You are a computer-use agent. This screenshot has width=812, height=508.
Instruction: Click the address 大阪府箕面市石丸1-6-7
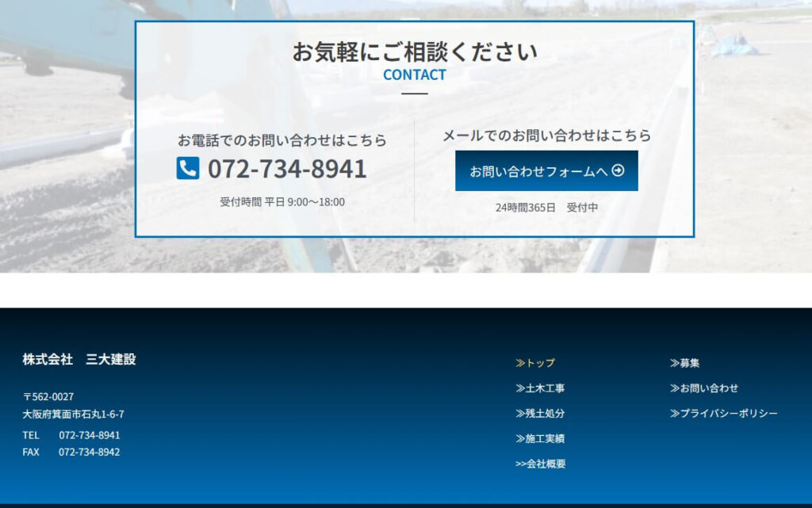pyautogui.click(x=73, y=414)
